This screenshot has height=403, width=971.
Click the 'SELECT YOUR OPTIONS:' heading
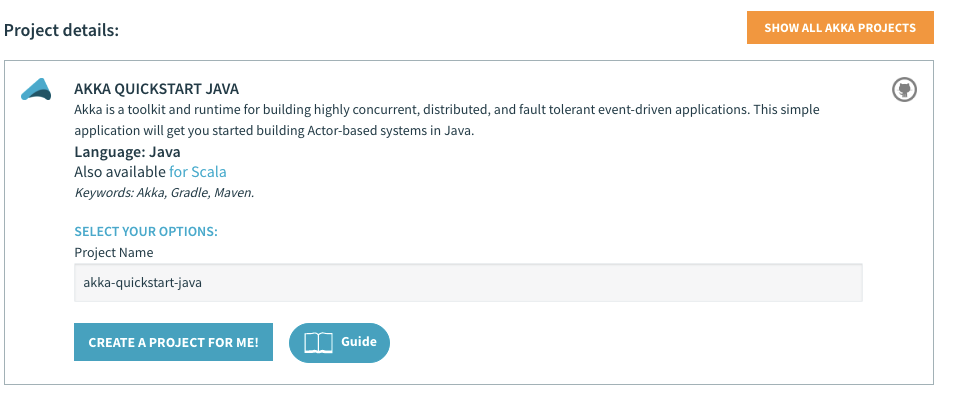146,232
